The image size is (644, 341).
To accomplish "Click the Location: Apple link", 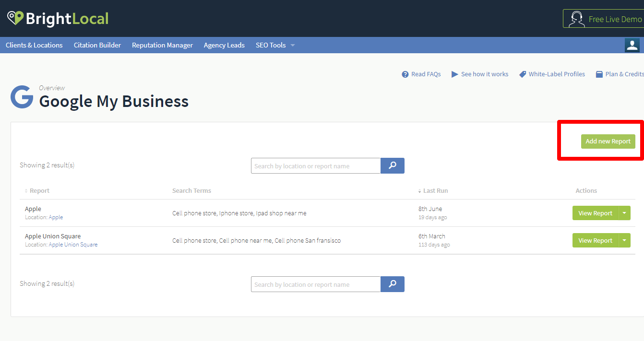I will point(56,217).
